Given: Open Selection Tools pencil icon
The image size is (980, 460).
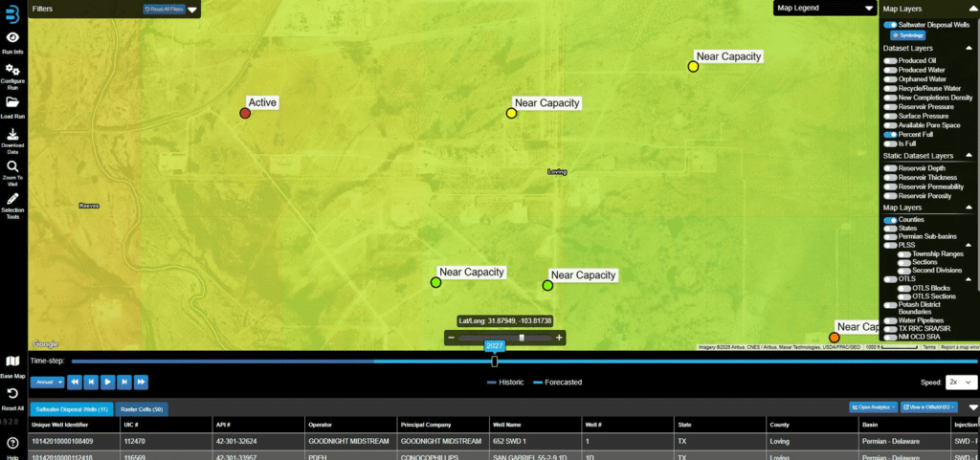Looking at the screenshot, I should (13, 199).
